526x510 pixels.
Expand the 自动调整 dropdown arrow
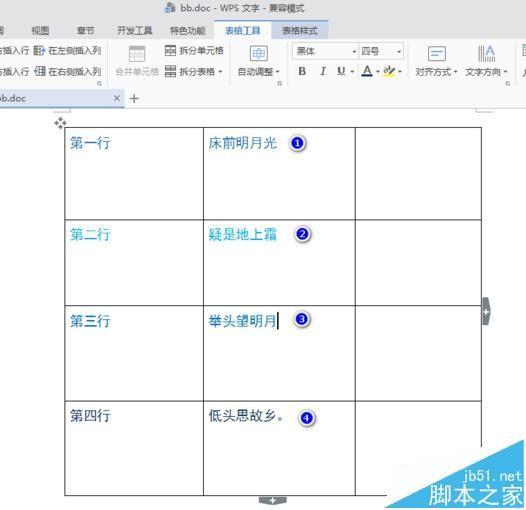277,72
